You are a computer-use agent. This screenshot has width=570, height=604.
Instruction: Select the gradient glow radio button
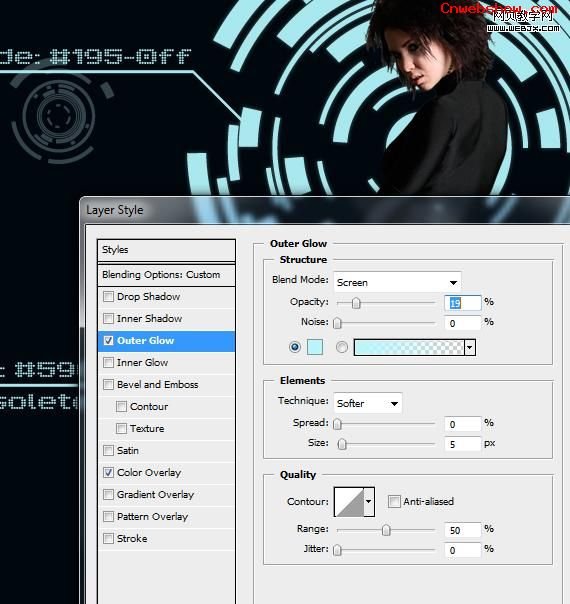(342, 347)
